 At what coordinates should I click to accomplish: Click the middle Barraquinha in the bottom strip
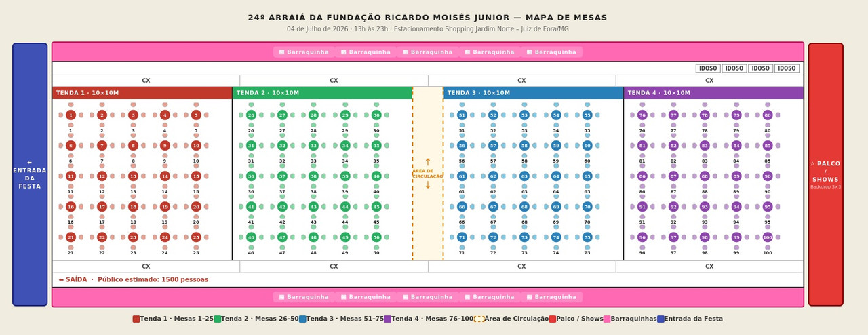428,297
